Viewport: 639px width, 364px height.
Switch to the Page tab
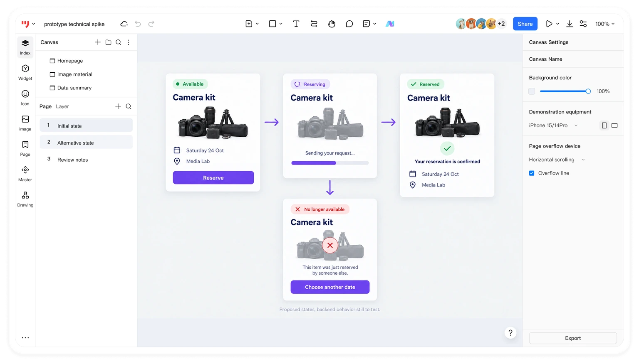tap(45, 106)
